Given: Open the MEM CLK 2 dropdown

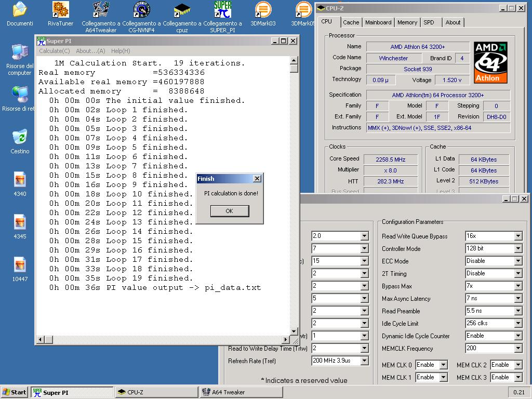Looking at the screenshot, I should 518,365.
